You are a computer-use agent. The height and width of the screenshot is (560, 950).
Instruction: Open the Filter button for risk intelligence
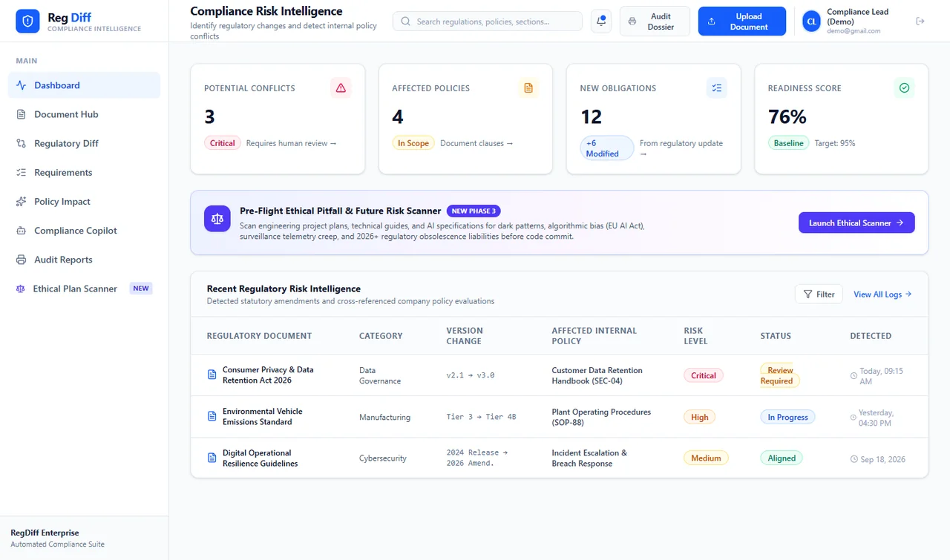point(819,294)
